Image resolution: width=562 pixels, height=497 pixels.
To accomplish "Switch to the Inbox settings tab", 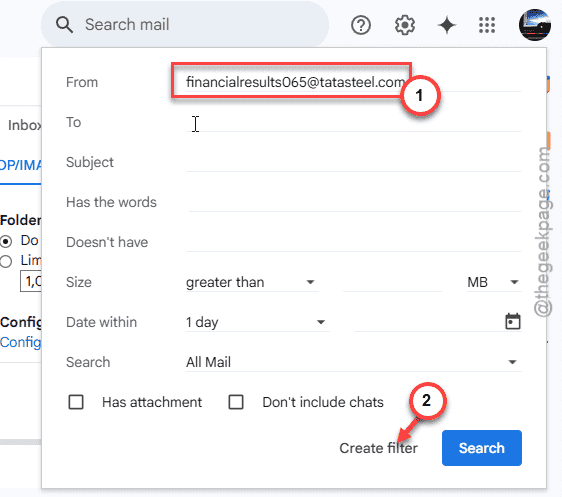I will [24, 125].
